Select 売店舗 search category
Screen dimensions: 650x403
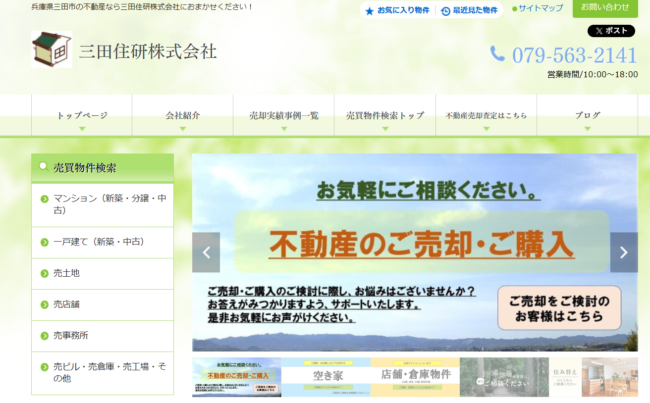[x=102, y=305]
